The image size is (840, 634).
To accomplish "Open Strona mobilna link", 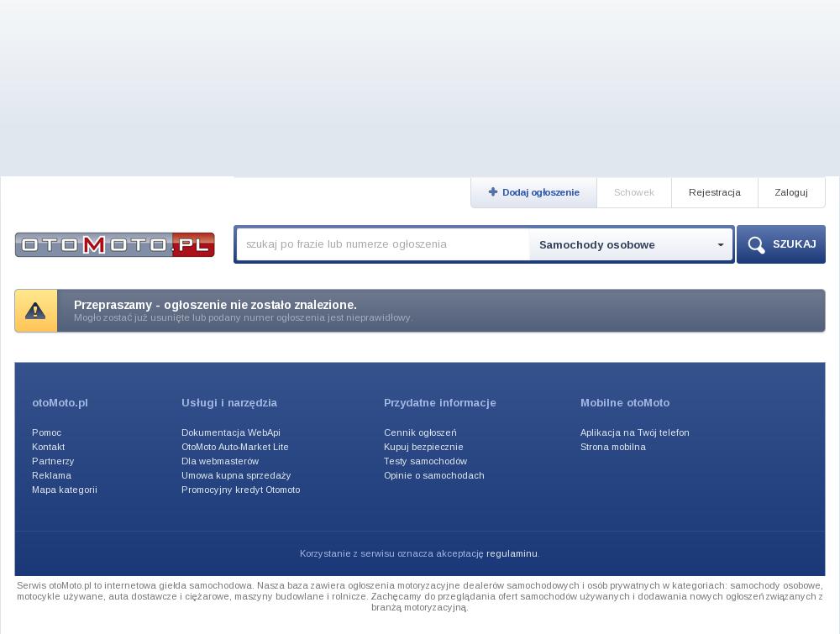I will click(613, 447).
